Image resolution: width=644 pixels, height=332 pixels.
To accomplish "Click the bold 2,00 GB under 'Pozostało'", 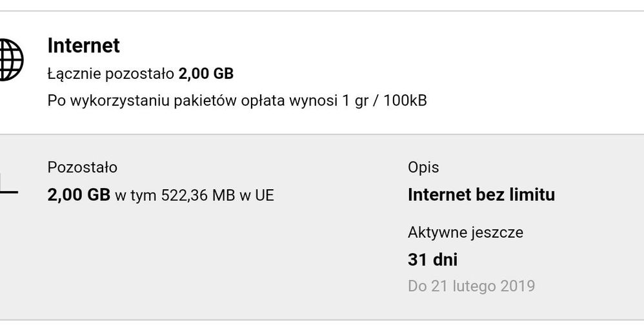I will click(x=79, y=195).
